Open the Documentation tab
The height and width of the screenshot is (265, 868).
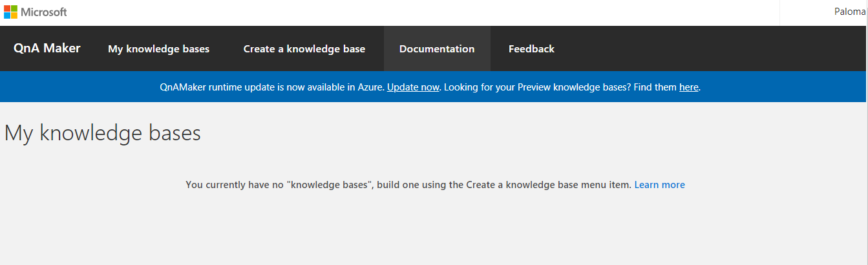(437, 49)
